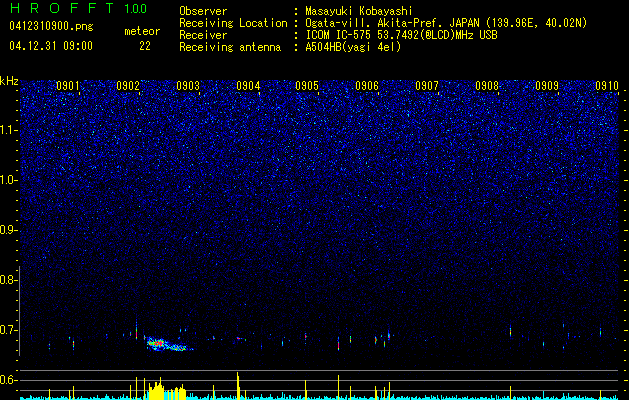Click the 0908 time marker
Screen dimensions: 629x400
[487, 86]
